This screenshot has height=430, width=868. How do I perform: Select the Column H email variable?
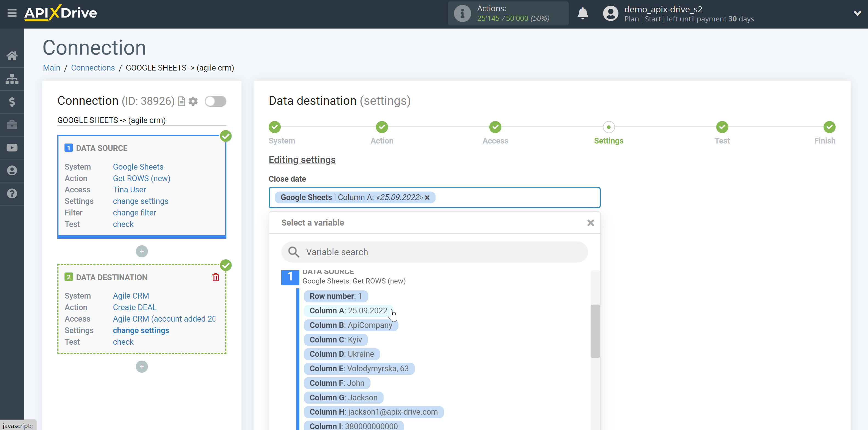374,412
